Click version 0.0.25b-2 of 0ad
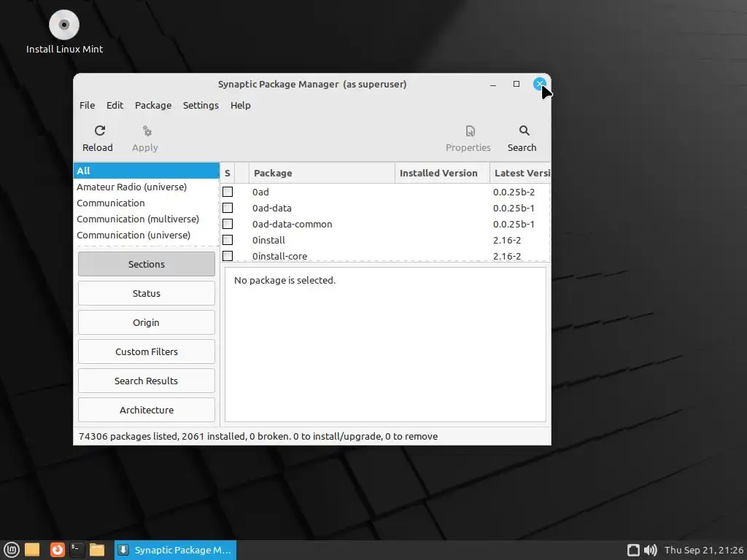 click(x=514, y=192)
